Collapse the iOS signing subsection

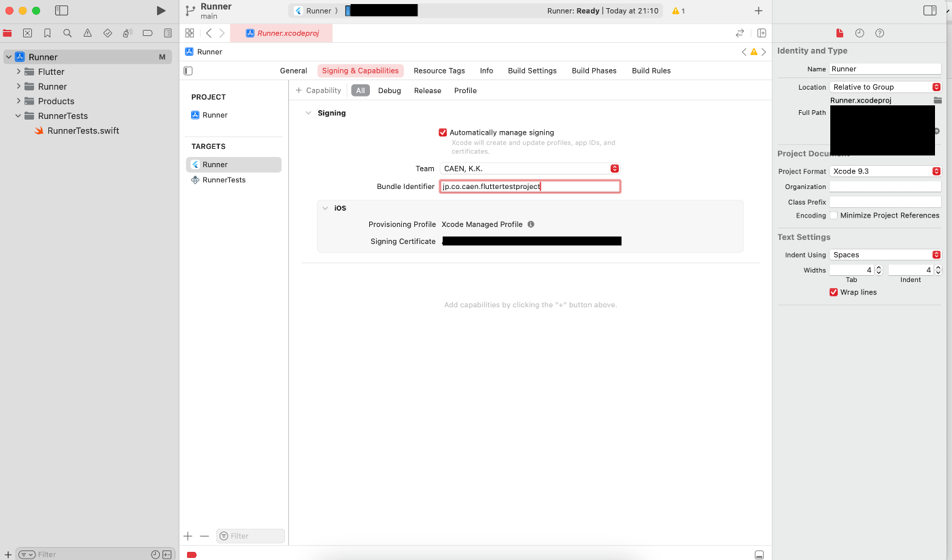point(325,208)
